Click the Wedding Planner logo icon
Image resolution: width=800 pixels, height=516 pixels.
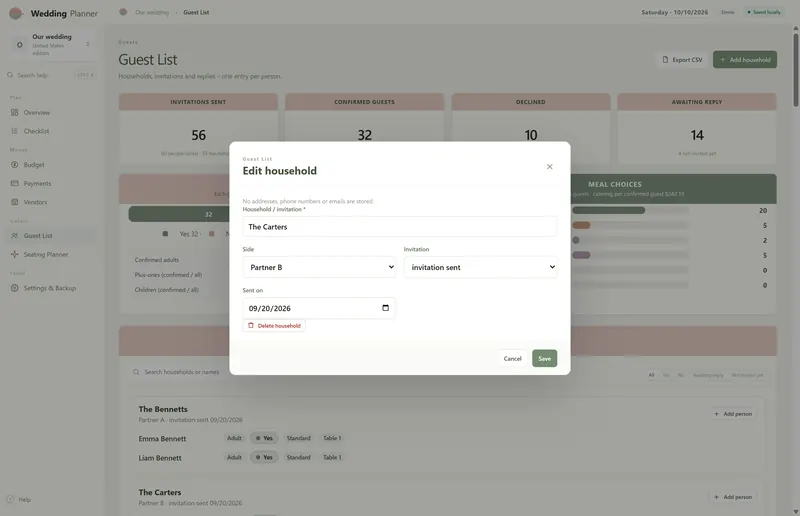(x=16, y=13)
